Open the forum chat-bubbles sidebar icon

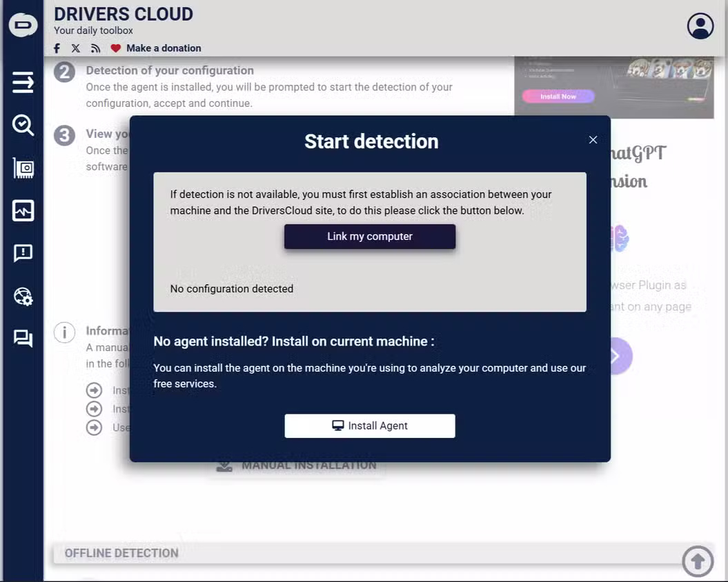(x=23, y=338)
